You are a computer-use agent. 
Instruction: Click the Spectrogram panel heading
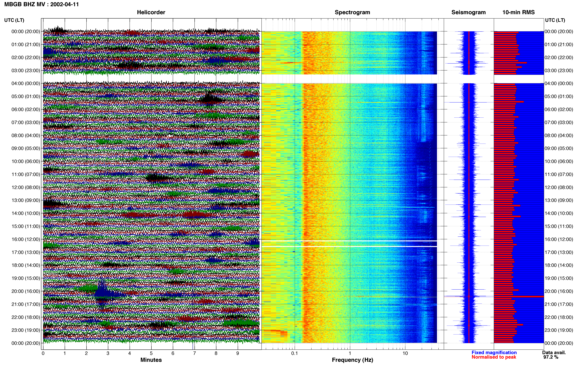[x=352, y=12]
